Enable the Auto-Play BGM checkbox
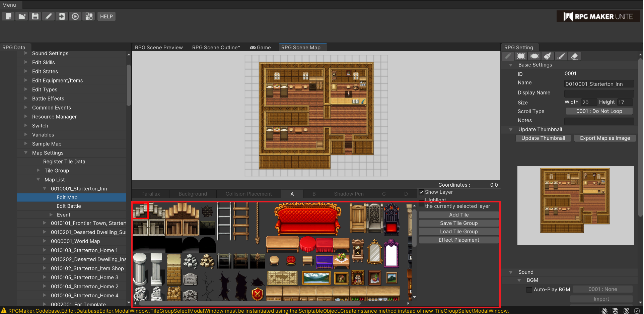 [x=529, y=290]
